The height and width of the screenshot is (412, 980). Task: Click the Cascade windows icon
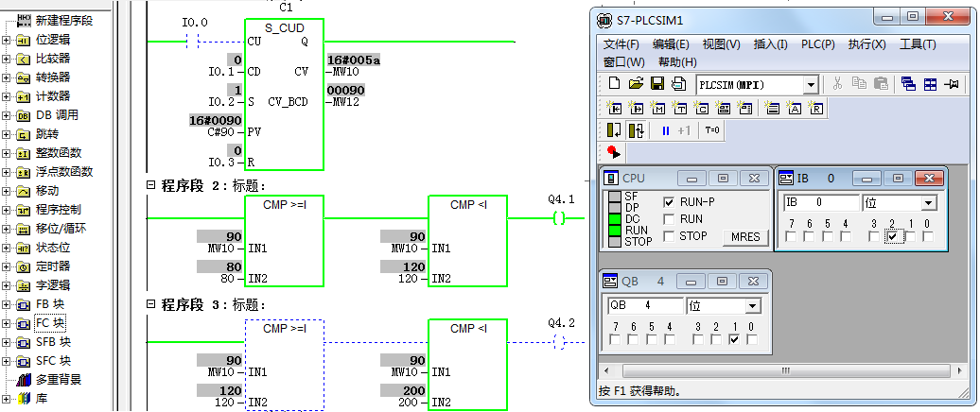(908, 84)
